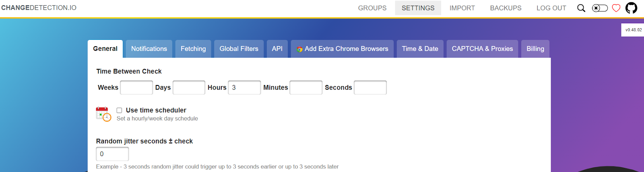Go to the API tab
Image resolution: width=644 pixels, height=172 pixels.
pos(277,49)
